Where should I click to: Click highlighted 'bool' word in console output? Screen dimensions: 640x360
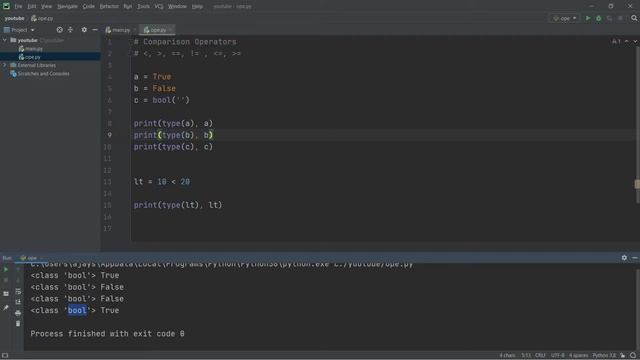tap(77, 311)
